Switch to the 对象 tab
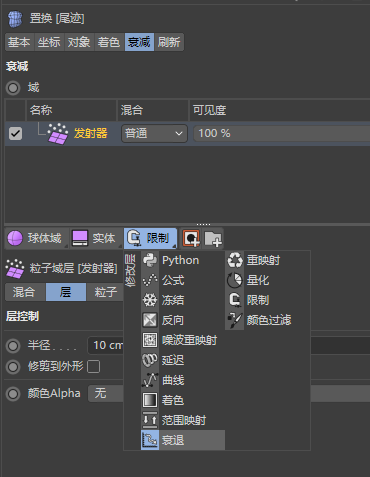 point(79,42)
